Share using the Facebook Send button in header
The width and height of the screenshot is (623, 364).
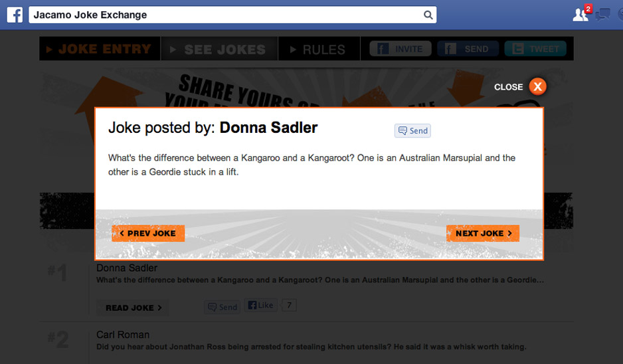[468, 49]
